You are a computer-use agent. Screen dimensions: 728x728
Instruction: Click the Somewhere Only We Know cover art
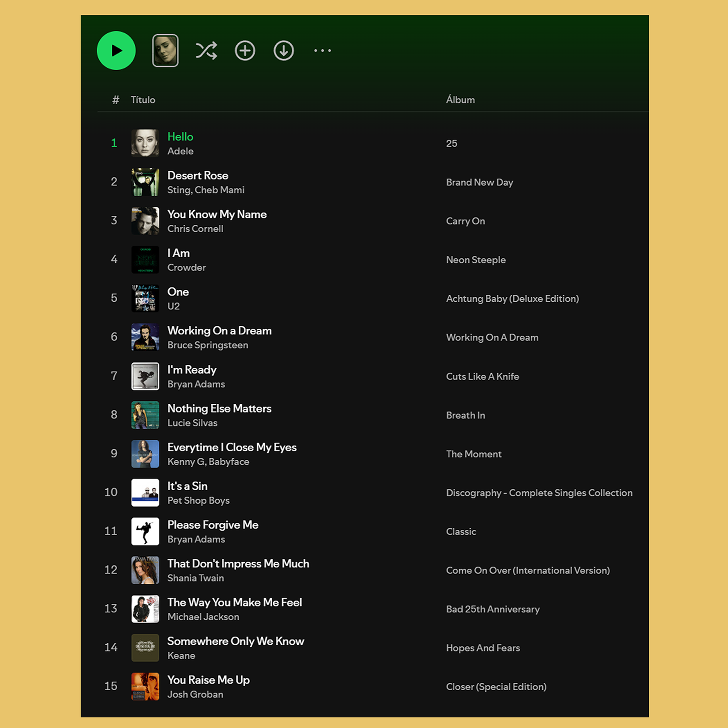pyautogui.click(x=145, y=647)
